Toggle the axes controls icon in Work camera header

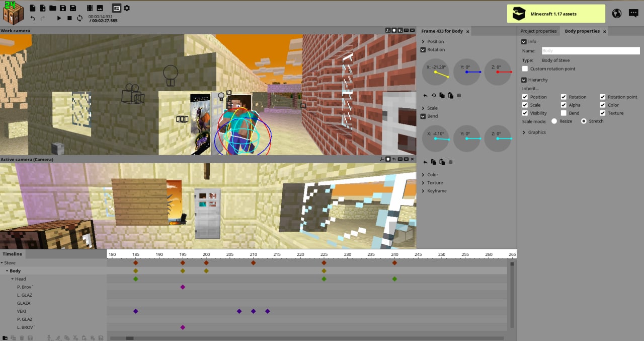point(388,30)
